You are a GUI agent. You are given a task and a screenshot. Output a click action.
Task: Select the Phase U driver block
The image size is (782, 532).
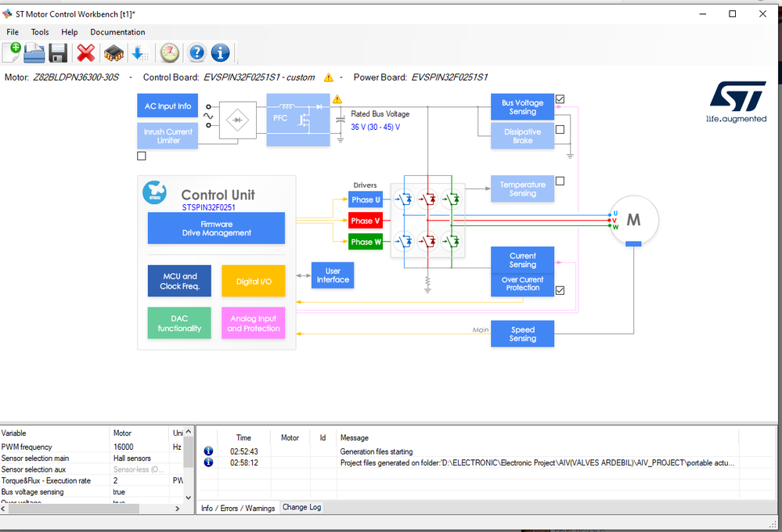366,199
